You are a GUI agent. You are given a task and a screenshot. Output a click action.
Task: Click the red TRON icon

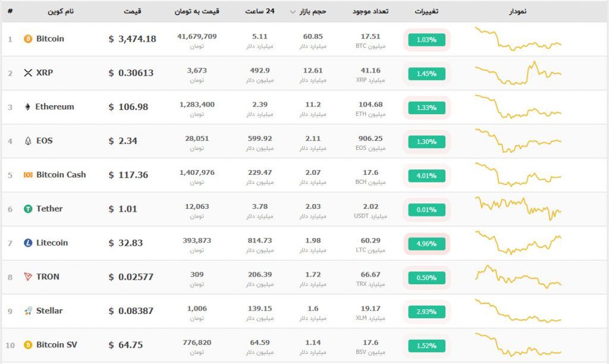point(28,277)
